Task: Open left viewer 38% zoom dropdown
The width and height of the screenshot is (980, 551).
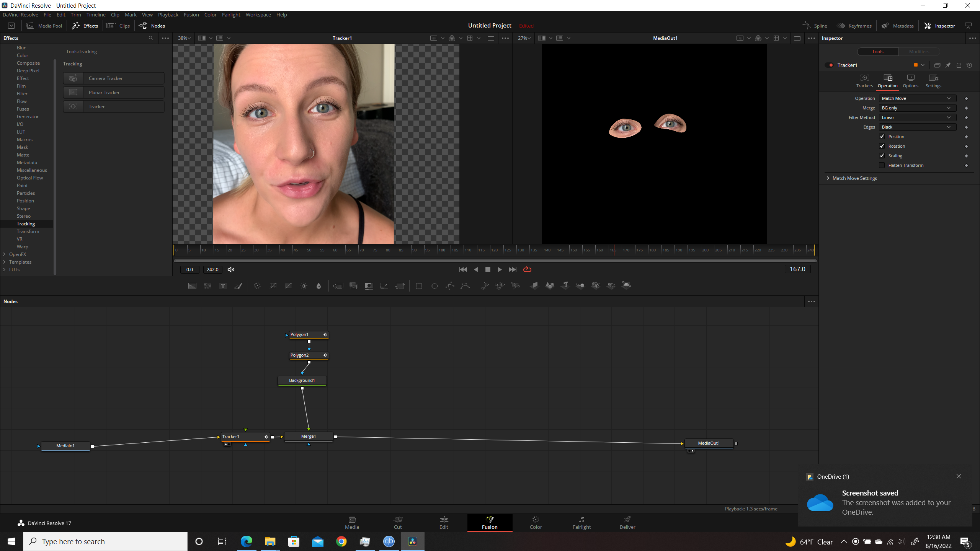Action: (185, 38)
